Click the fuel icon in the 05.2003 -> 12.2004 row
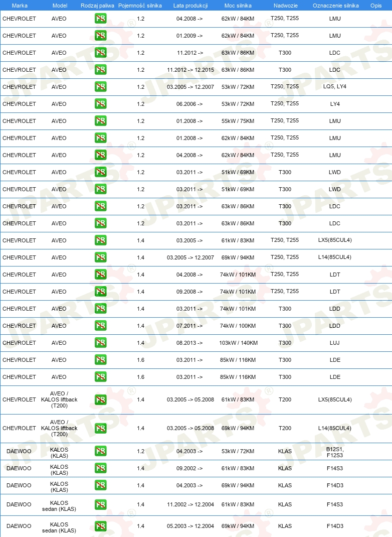The width and height of the screenshot is (392, 537). (101, 526)
